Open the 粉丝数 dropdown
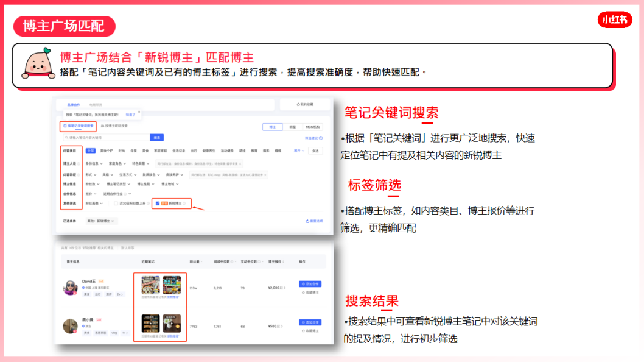Screen dimensions: 644x362 click(93, 184)
